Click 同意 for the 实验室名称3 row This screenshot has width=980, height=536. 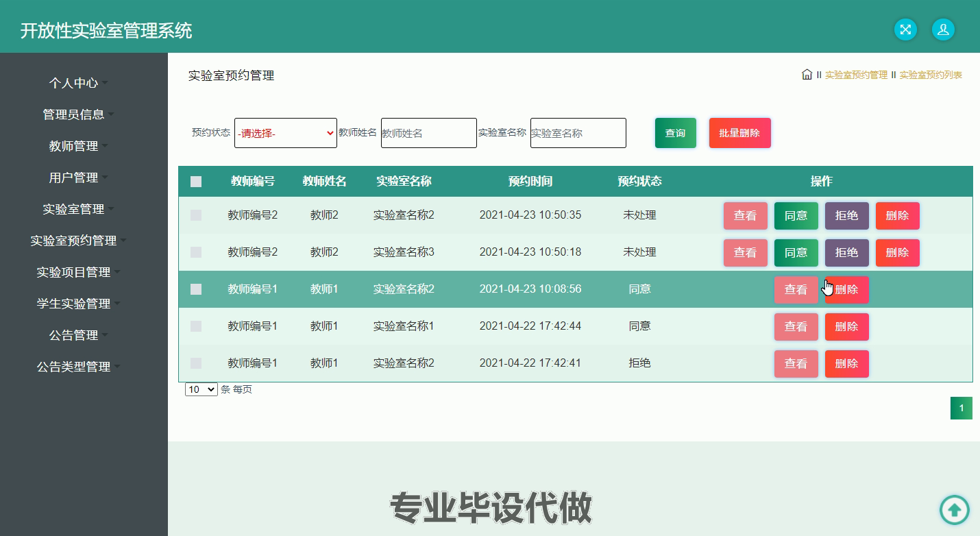(x=796, y=252)
